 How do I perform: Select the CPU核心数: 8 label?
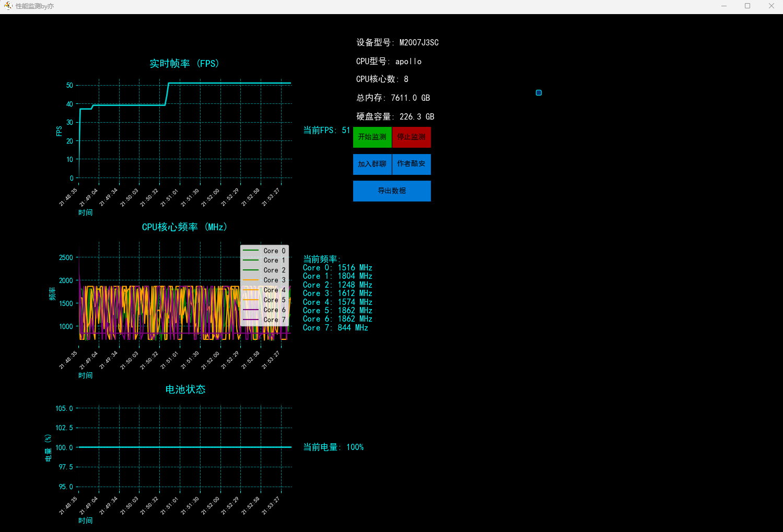[x=382, y=79]
